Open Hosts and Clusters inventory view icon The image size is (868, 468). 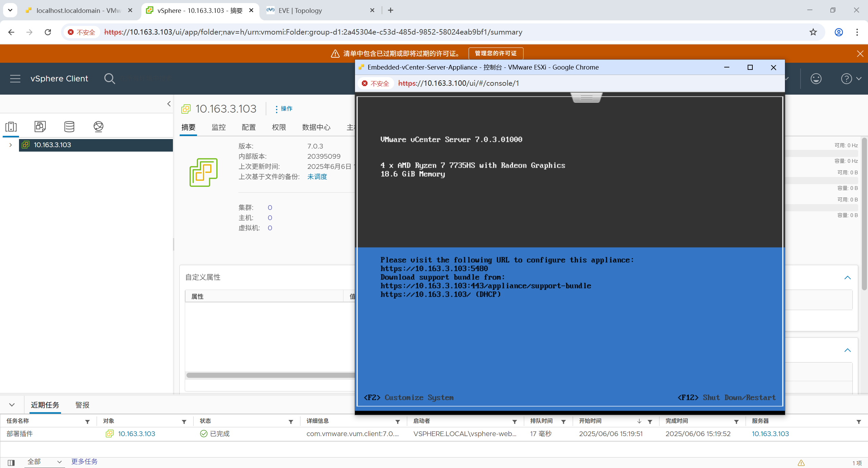[11, 126]
